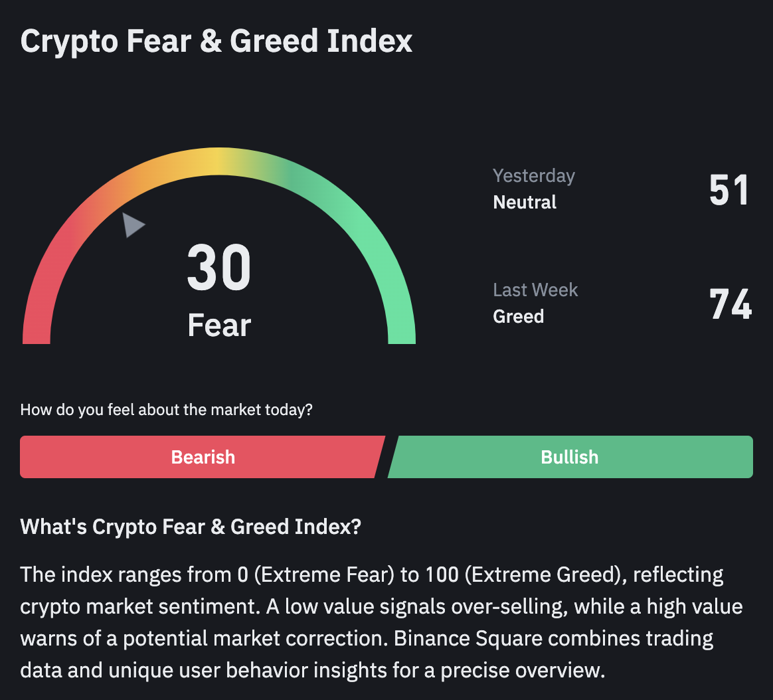The image size is (773, 700).
Task: Click the index value 30
Action: [219, 269]
